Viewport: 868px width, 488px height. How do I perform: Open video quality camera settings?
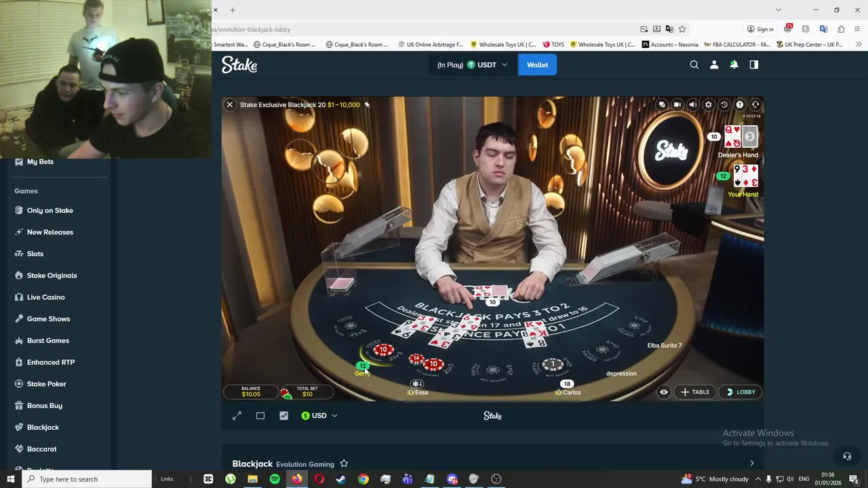tap(677, 104)
